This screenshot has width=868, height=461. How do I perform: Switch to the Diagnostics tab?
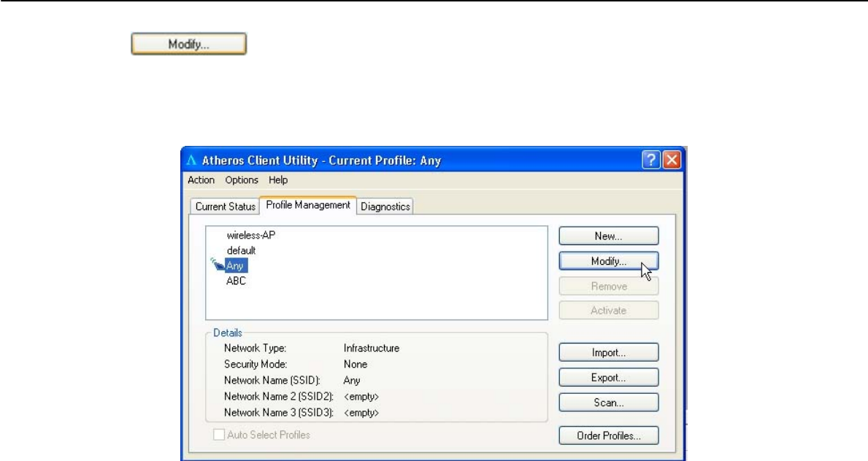(x=385, y=206)
